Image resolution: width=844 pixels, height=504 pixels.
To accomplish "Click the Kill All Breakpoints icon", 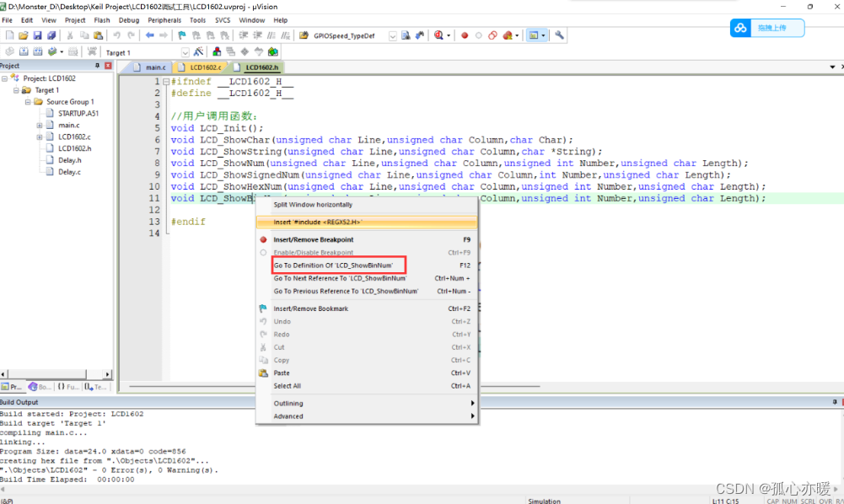I will [507, 35].
